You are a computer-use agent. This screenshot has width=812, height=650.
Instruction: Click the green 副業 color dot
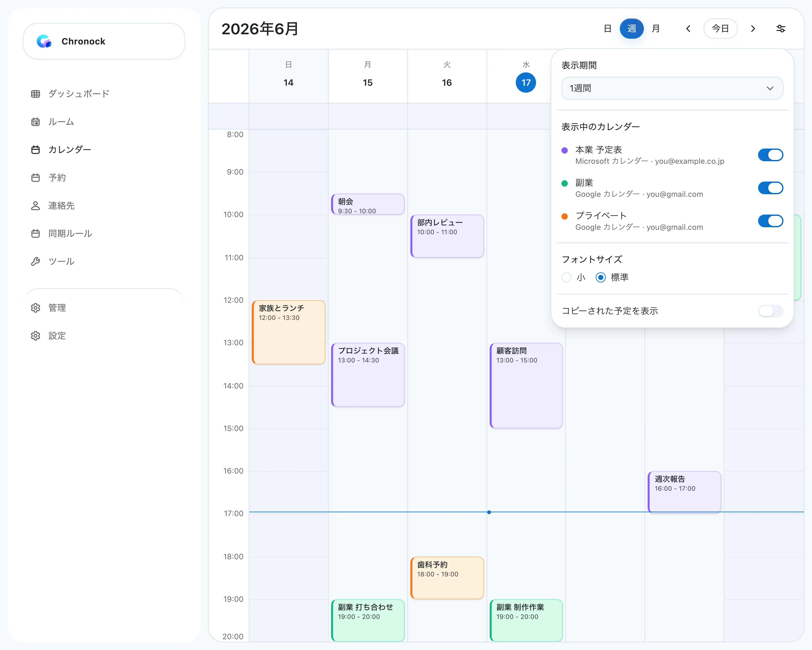[565, 183]
